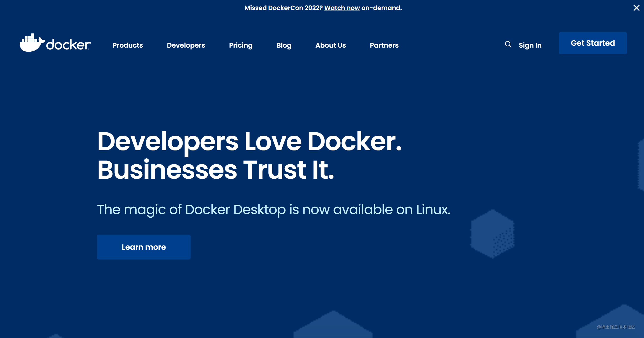Image resolution: width=644 pixels, height=338 pixels.
Task: Open the Blog section
Action: tap(284, 45)
